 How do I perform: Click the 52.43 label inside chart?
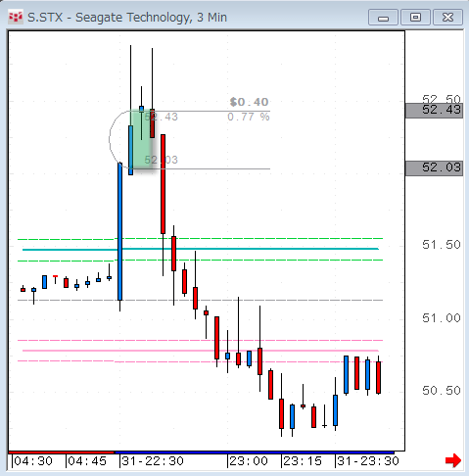(x=162, y=117)
